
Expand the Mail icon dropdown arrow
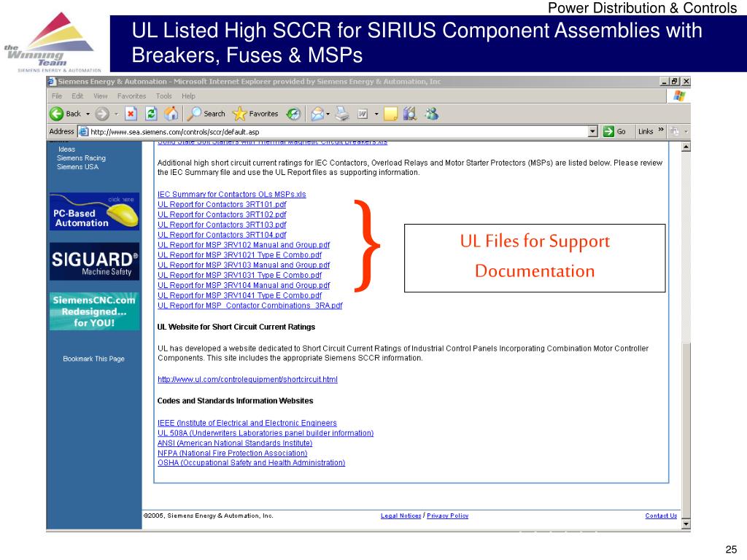328,114
